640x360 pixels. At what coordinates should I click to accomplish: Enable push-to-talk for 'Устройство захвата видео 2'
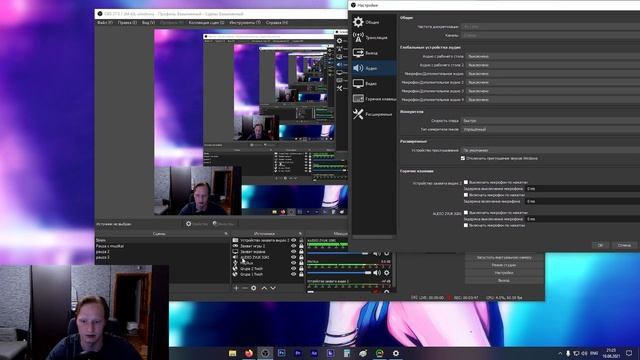click(466, 195)
